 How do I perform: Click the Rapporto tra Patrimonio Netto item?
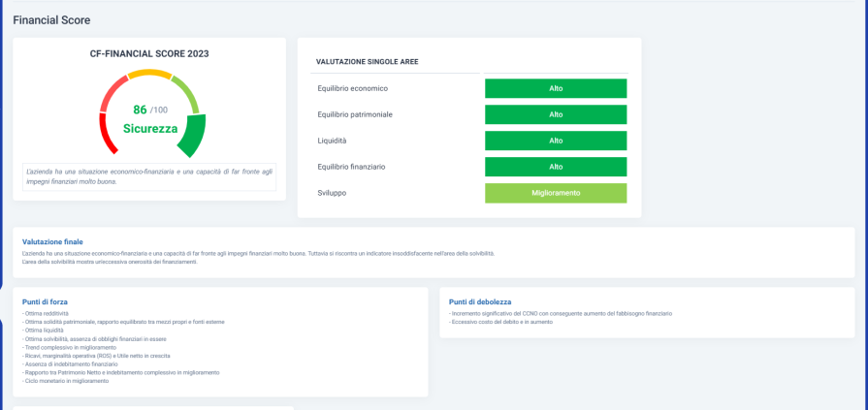[120, 373]
